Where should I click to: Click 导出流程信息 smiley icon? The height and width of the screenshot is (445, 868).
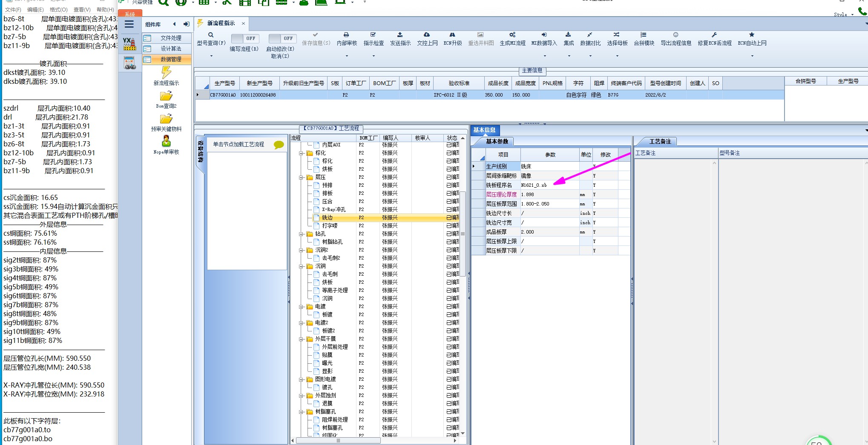click(x=675, y=35)
